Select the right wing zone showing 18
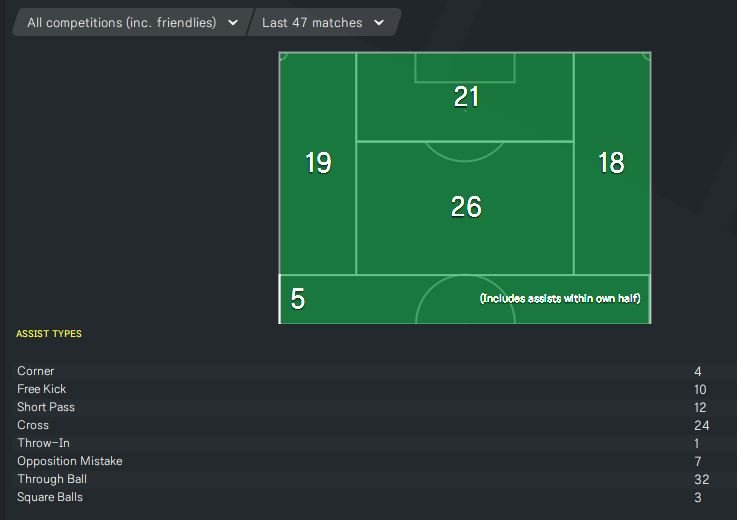 click(611, 163)
